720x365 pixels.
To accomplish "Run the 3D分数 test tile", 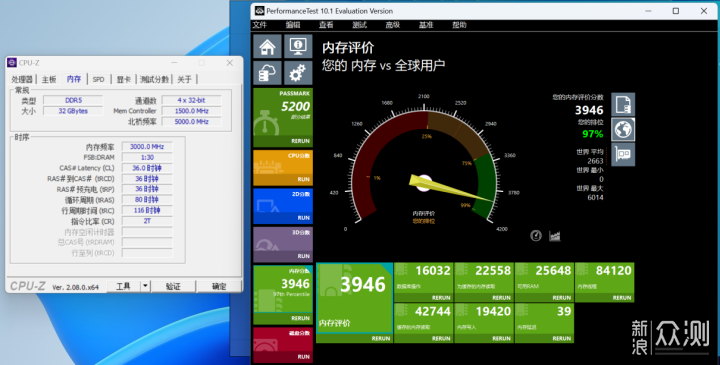I will pyautogui.click(x=304, y=256).
